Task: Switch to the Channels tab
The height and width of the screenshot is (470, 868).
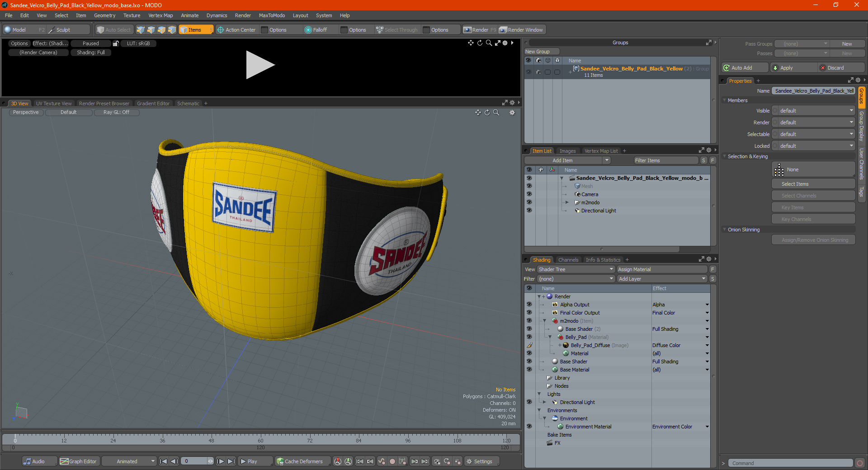Action: 568,260
